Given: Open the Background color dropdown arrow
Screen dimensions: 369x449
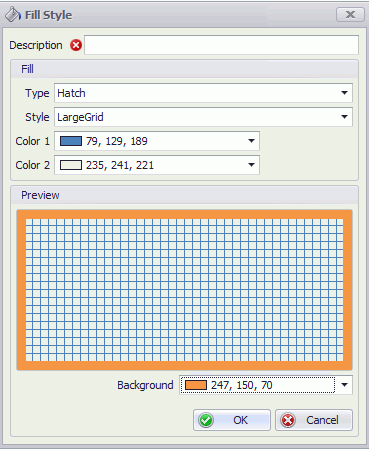Looking at the screenshot, I should click(345, 385).
